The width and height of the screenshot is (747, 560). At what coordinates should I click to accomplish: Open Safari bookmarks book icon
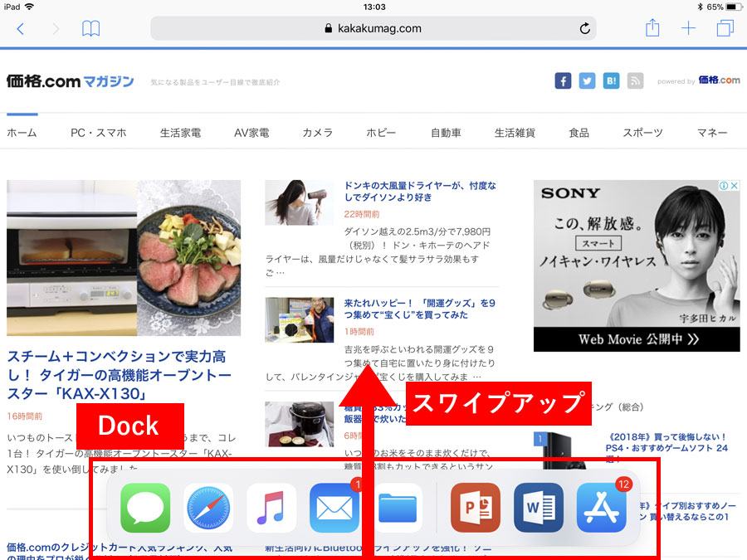tap(90, 28)
